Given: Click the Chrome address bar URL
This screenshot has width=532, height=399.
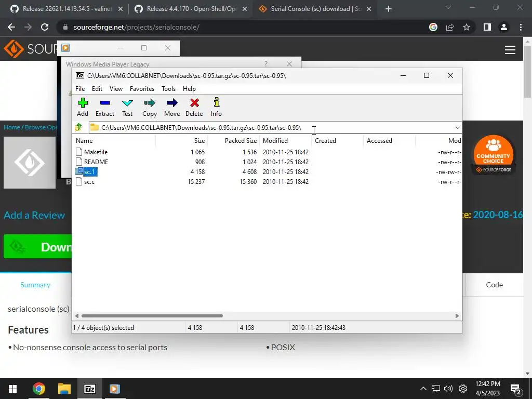Looking at the screenshot, I should (x=136, y=27).
